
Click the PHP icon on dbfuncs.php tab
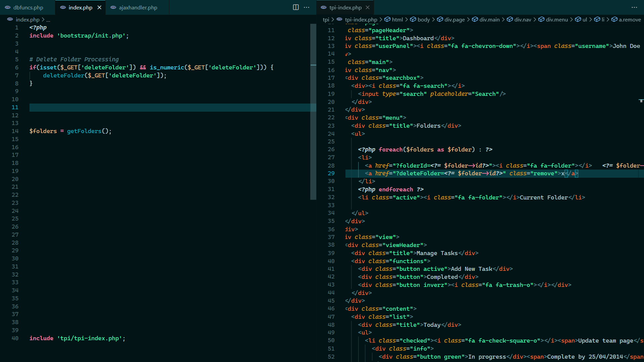point(8,7)
